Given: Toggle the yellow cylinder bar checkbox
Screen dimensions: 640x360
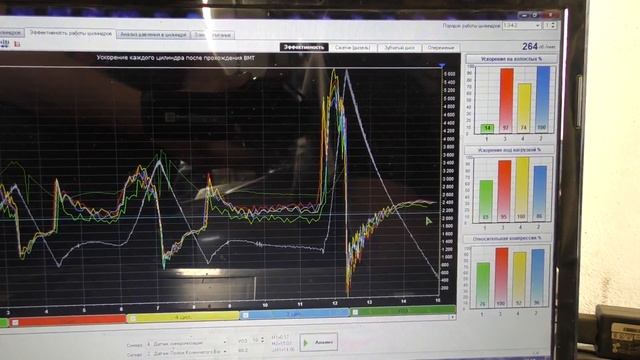Looking at the screenshot, I should pyautogui.click(x=132, y=318).
